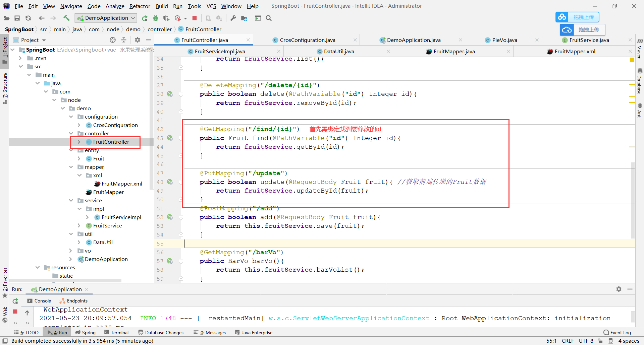644x345 pixels.
Task: Select FruitController in the project tree
Action: tap(111, 142)
